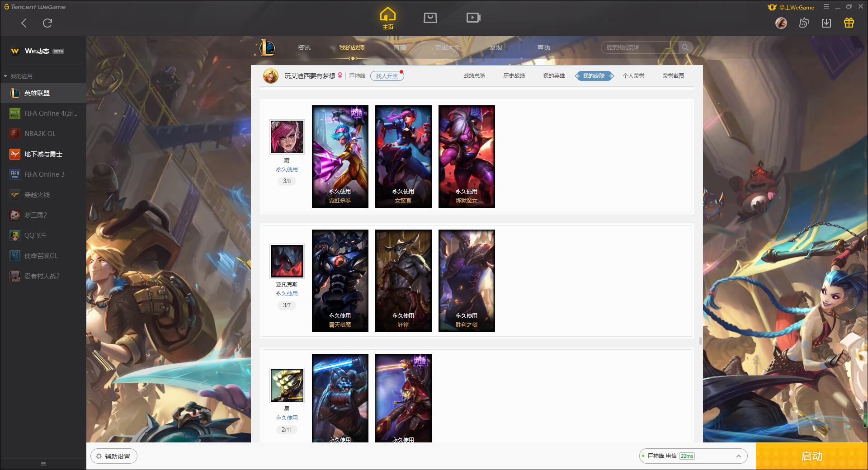Screen dimensions: 868x470
Task: Click the 搜索我的英雄 search field
Action: pos(640,47)
